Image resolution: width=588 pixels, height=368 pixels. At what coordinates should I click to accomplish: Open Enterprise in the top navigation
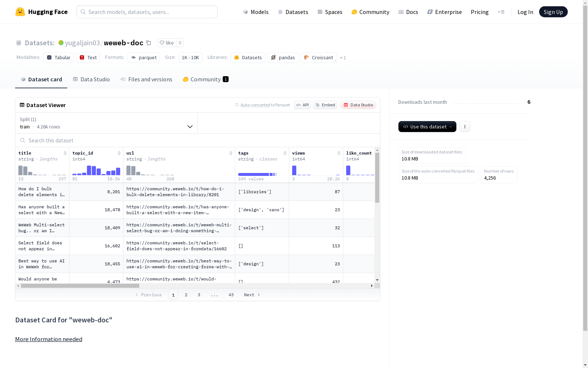click(445, 12)
